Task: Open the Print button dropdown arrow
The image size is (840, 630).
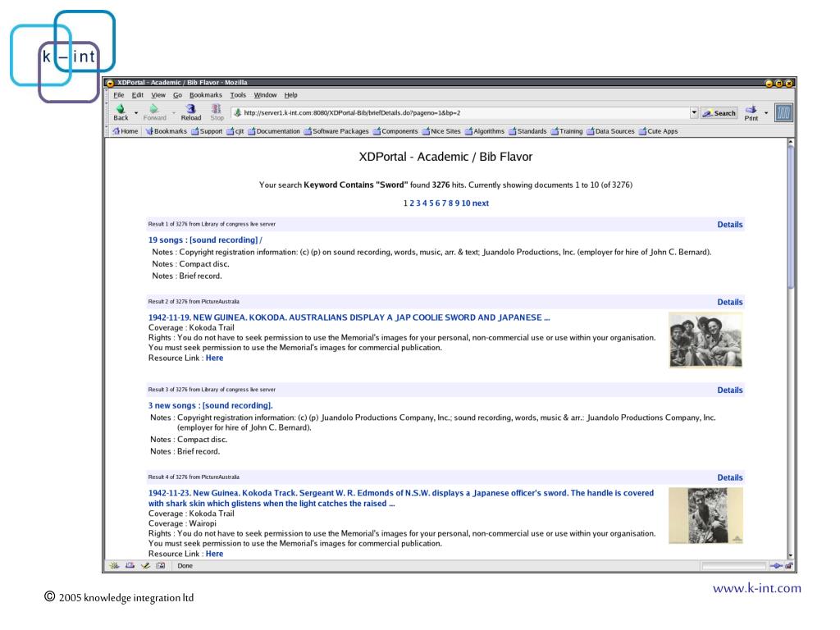Action: 766,113
